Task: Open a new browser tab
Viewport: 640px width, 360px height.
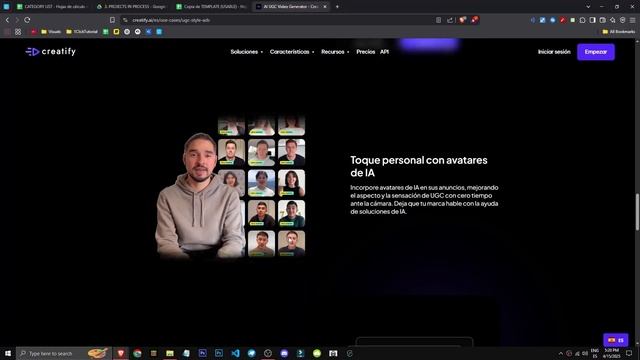Action: [337, 7]
